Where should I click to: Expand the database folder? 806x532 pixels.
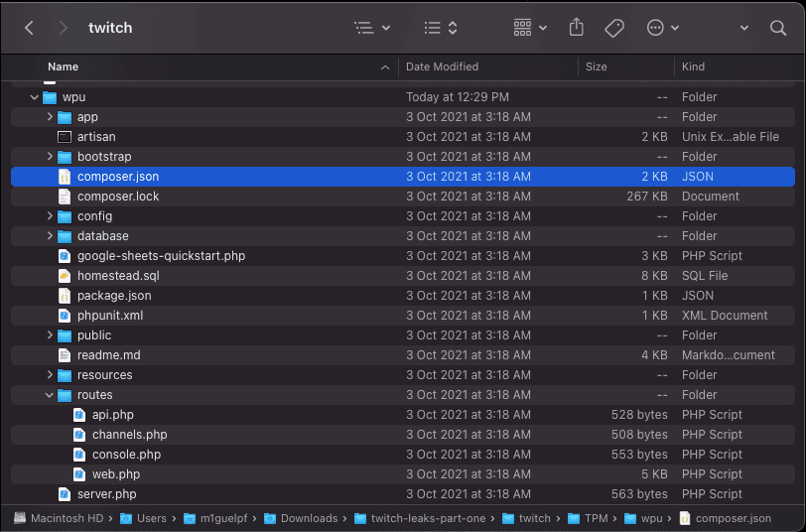coord(50,236)
